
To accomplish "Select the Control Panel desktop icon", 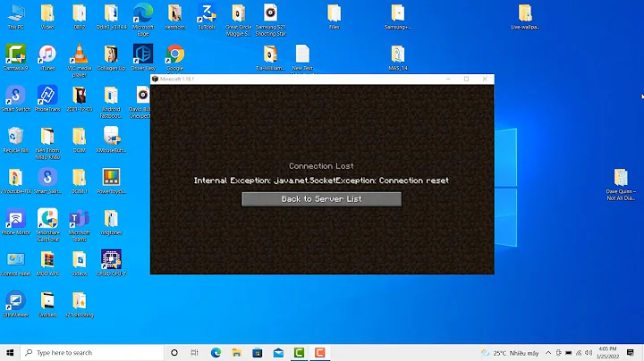I will point(15,263).
